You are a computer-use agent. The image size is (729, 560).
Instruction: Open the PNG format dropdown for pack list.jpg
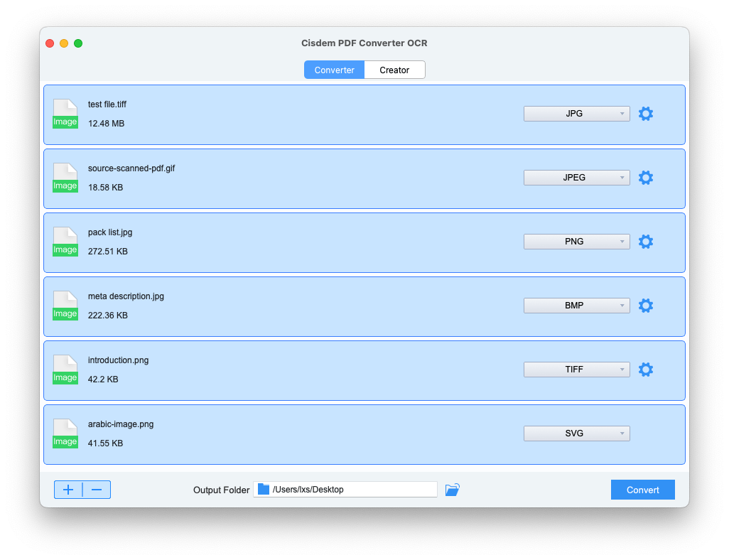(576, 241)
